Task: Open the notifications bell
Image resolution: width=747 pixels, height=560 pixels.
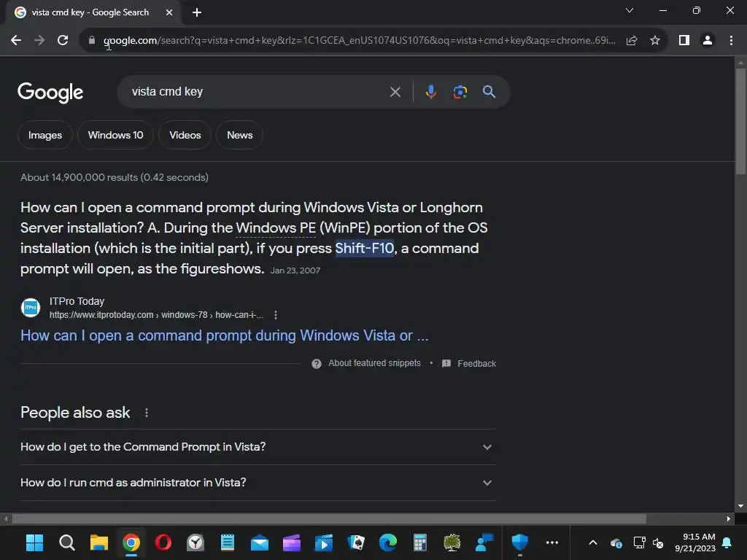Action: (x=727, y=542)
